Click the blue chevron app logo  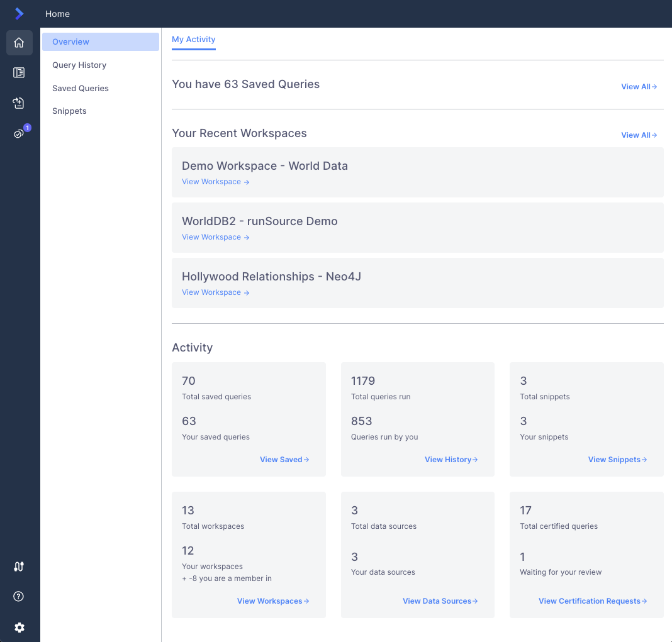click(20, 14)
